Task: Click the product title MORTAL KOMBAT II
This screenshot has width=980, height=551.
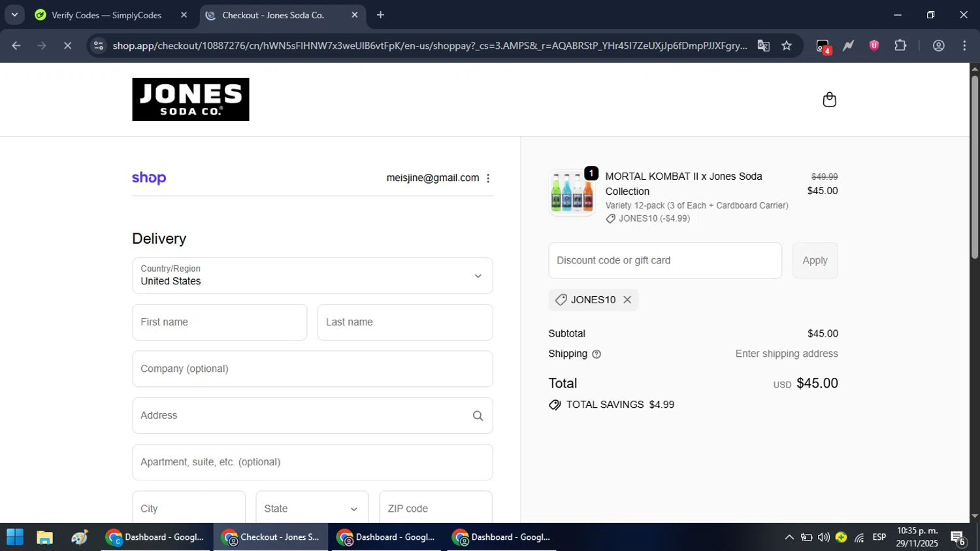Action: [683, 184]
